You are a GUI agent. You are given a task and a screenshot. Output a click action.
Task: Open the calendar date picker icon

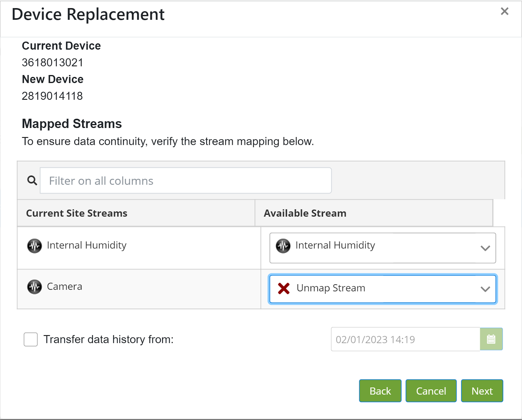tap(491, 339)
